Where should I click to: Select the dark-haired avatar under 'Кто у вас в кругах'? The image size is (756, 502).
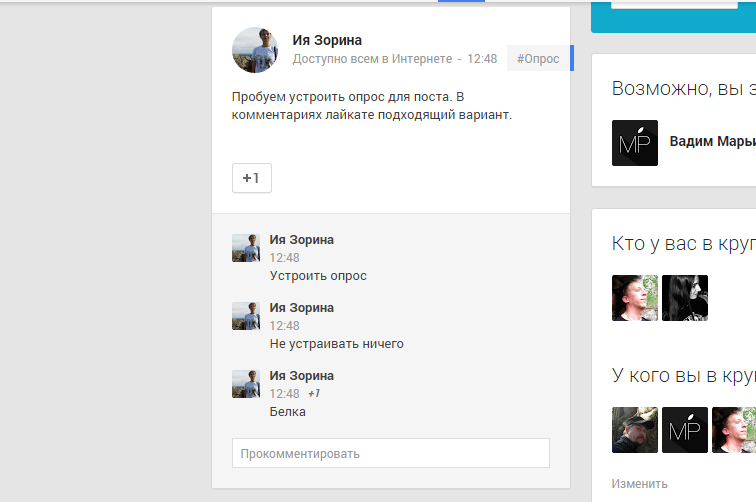tap(685, 298)
